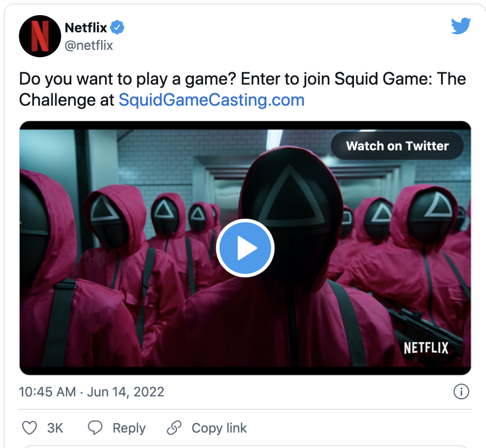This screenshot has height=448, width=486.
Task: Click the NETFLIX watermark in the video
Action: click(426, 348)
